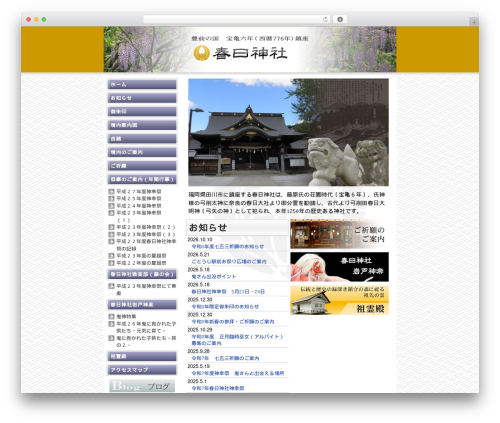Open 平成２２年度の夏越祭 link
500x423 pixels.
pyautogui.click(x=141, y=263)
